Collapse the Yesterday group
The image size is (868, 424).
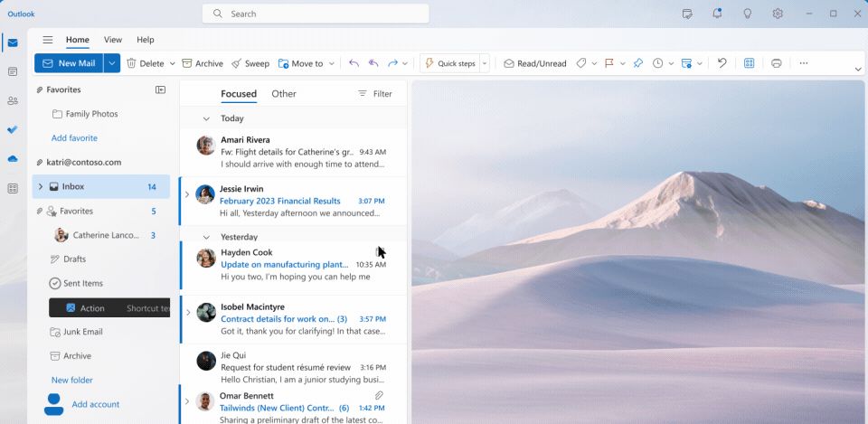[206, 237]
